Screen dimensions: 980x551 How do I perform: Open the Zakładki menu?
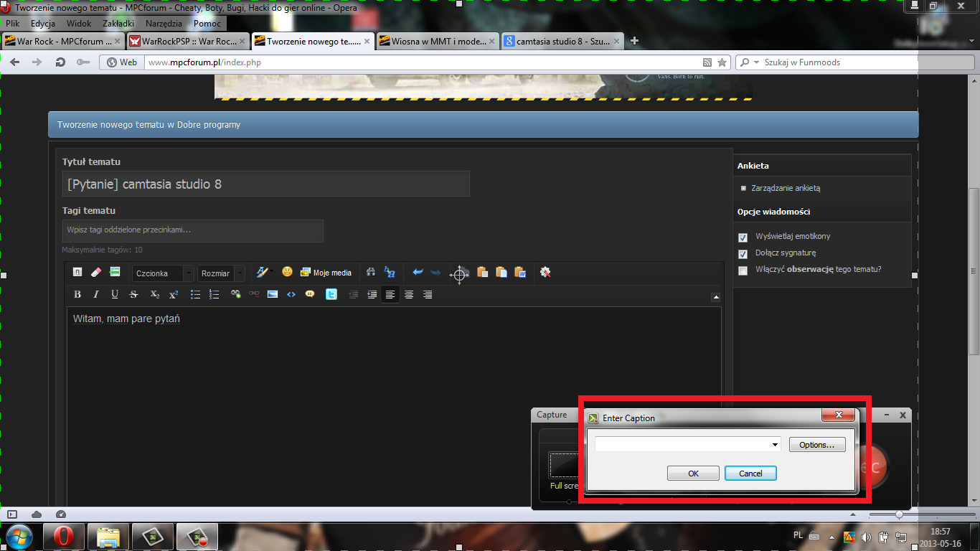click(119, 24)
